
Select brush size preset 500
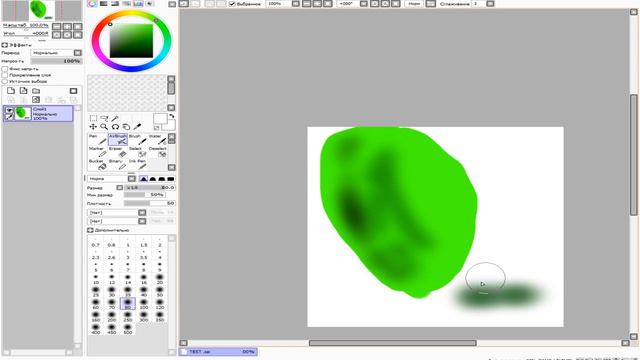[x=128, y=329]
